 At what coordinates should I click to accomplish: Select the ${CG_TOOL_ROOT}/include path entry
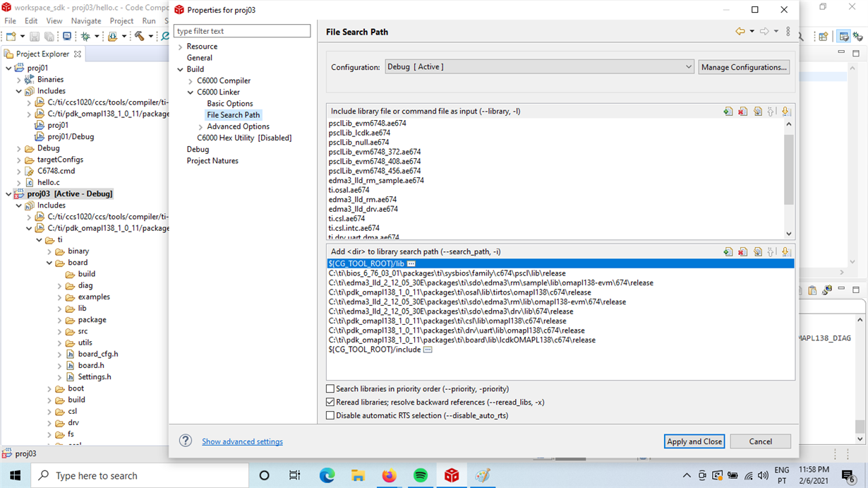tap(374, 350)
